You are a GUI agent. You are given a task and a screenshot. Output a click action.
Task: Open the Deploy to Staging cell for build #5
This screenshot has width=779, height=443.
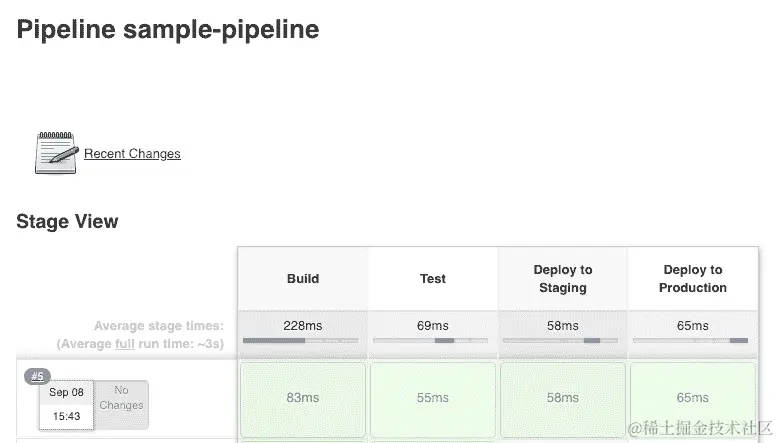563,398
